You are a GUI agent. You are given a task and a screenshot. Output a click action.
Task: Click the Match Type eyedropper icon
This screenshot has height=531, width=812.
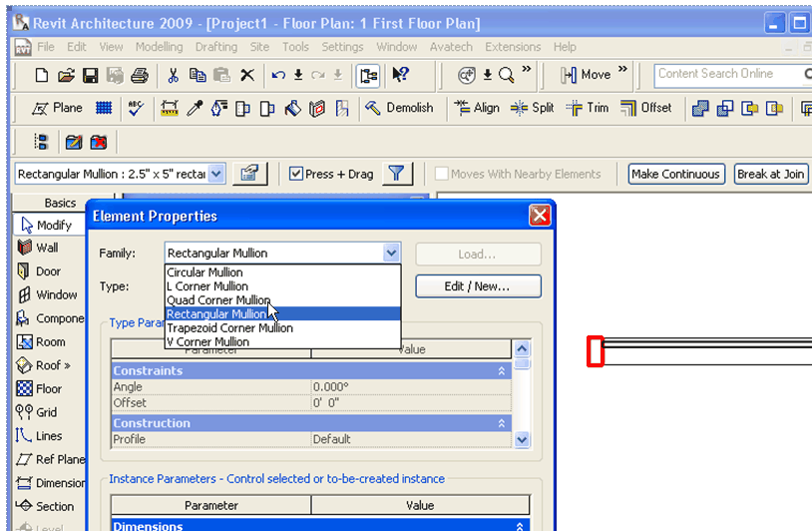click(x=195, y=108)
